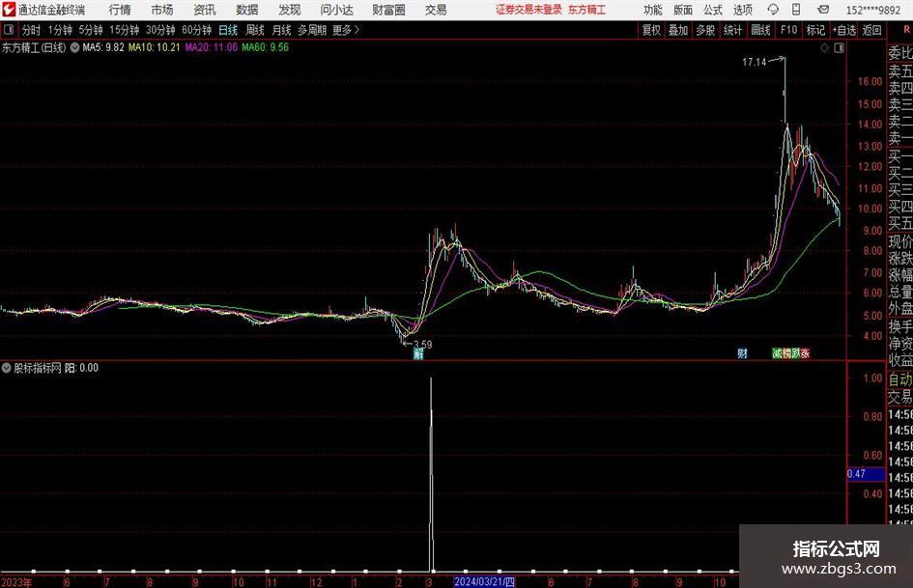
Task: Open the 行情 menu
Action: (x=120, y=10)
